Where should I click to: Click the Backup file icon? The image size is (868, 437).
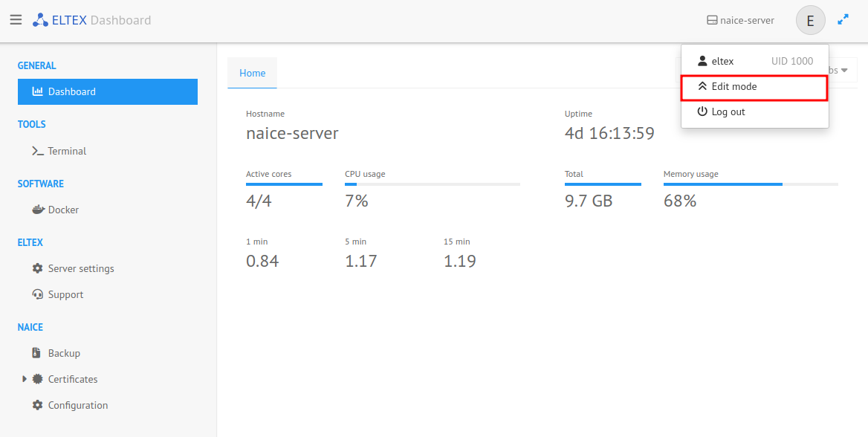point(38,353)
